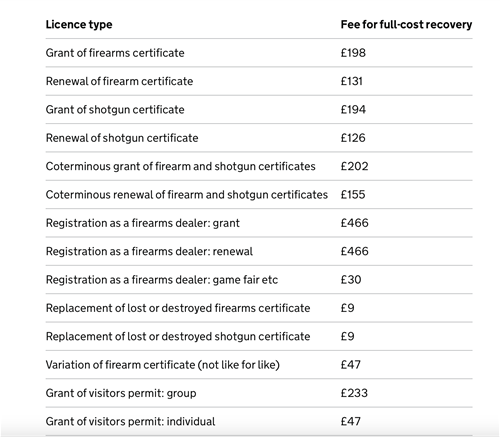
Task: Click 'Coterminous renewal of firearm and shotgun certificates'
Action: [x=187, y=195]
